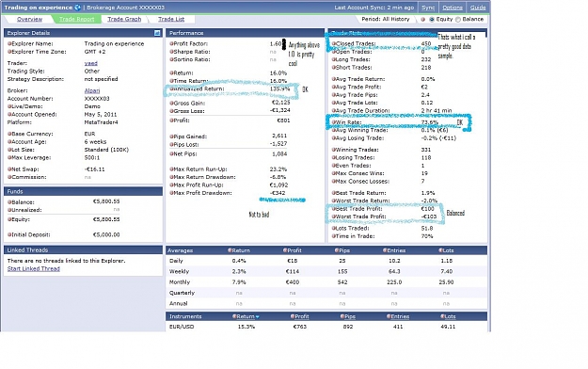Click info icon beside Sortino Ratio
588x369 pixels.
point(171,59)
